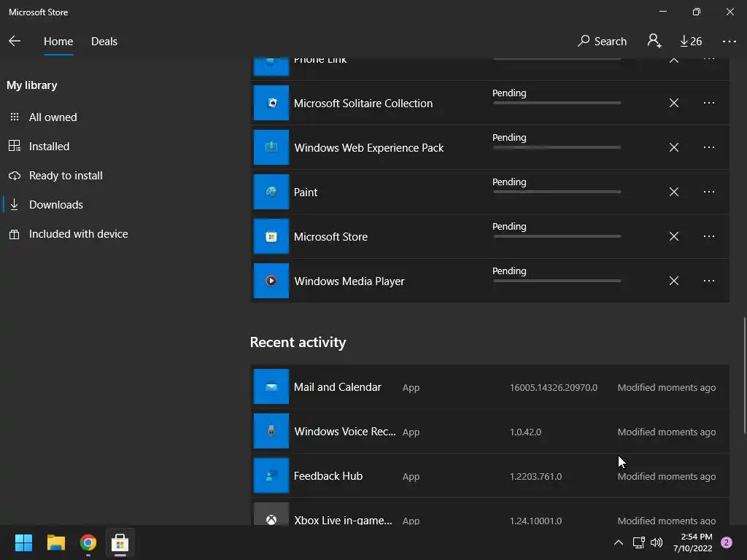This screenshot has height=560, width=747.
Task: Click version 16005.14326.20970.0 of Mail and Calendar
Action: (554, 388)
